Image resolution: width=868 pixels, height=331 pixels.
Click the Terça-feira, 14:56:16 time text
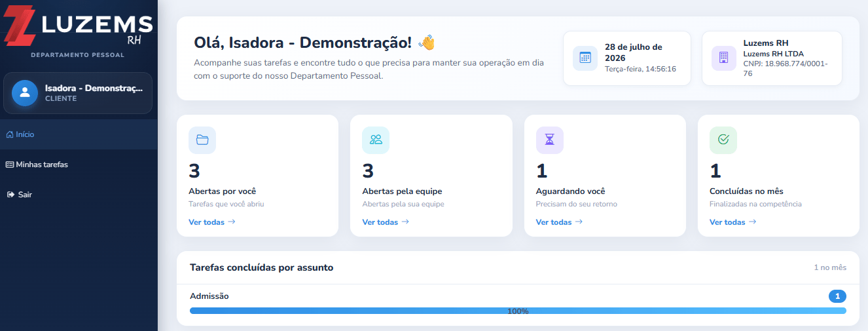(640, 69)
